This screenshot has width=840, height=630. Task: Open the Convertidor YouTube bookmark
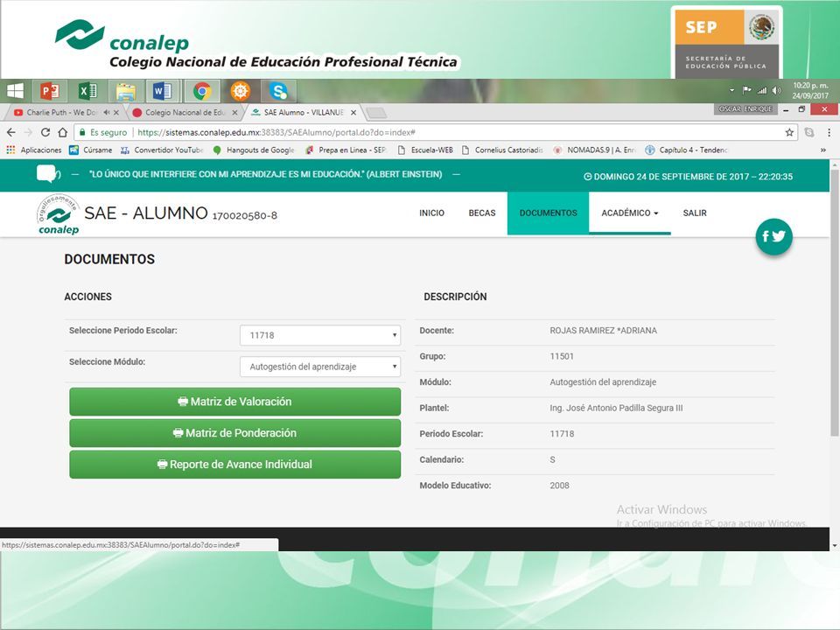click(x=163, y=150)
